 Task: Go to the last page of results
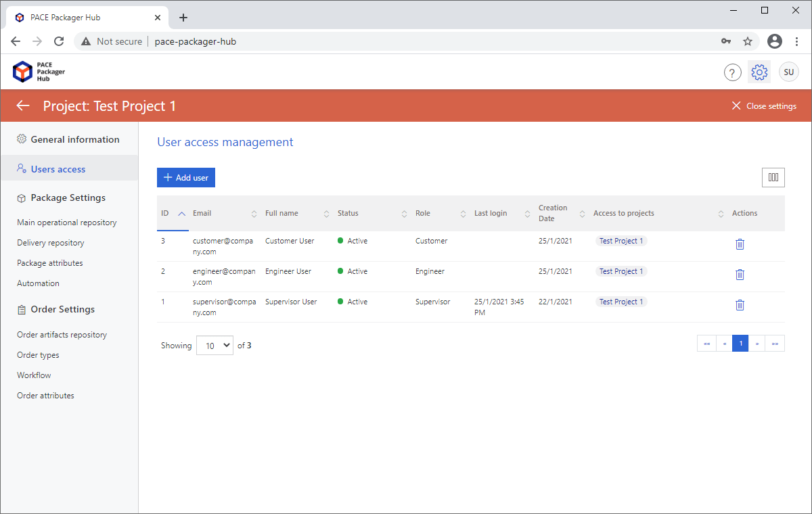[775, 344]
